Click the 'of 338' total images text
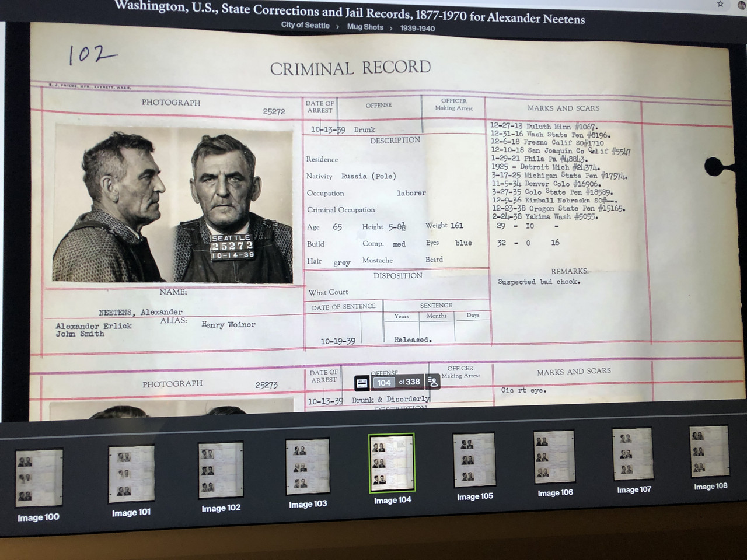The image size is (747, 560). [x=409, y=382]
